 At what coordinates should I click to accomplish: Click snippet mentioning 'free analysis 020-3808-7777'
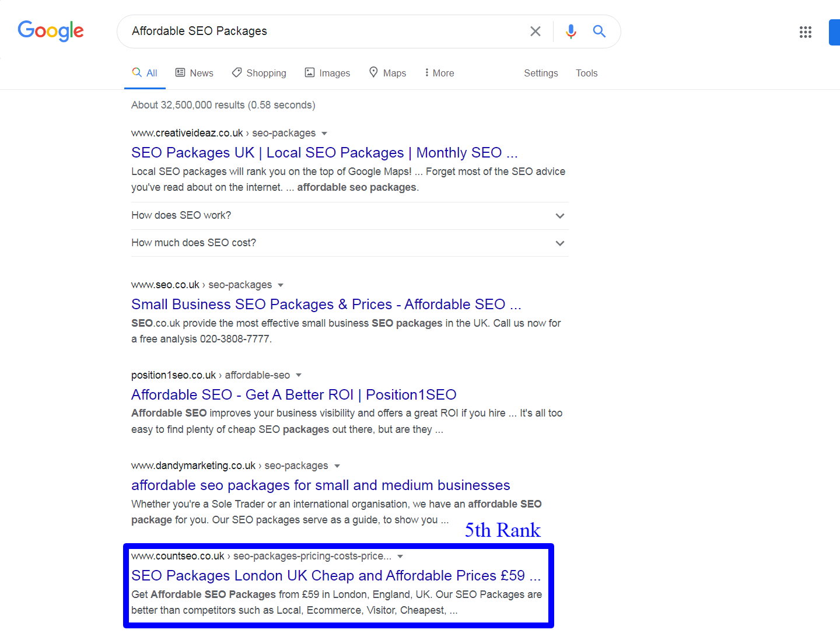(x=346, y=331)
